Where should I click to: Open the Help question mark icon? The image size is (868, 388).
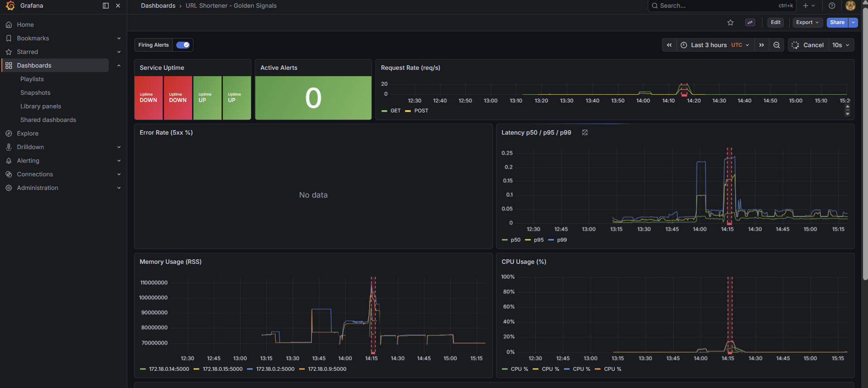point(832,6)
